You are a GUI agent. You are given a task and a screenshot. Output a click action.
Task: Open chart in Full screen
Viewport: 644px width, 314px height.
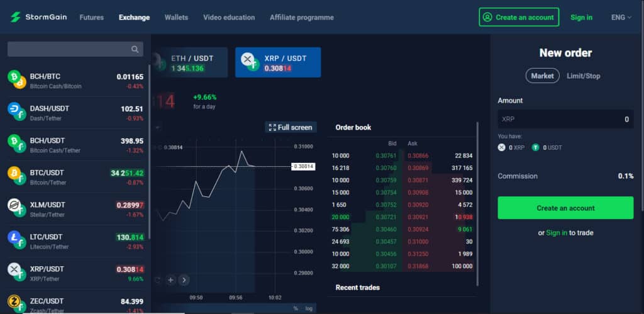point(291,127)
